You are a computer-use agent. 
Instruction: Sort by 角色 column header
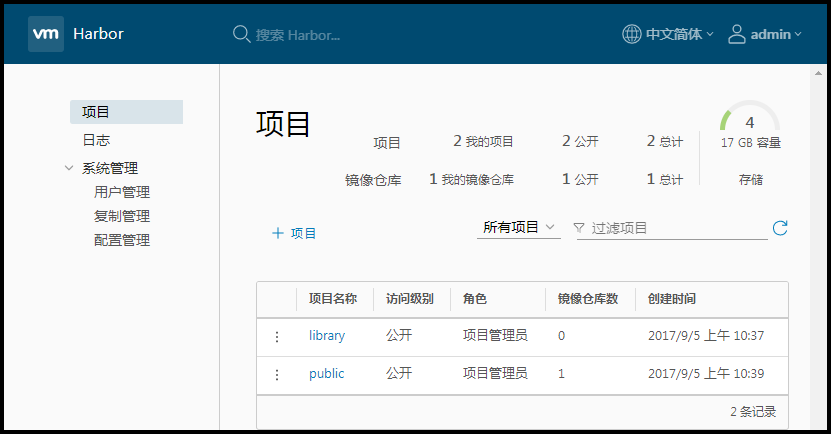click(475, 299)
